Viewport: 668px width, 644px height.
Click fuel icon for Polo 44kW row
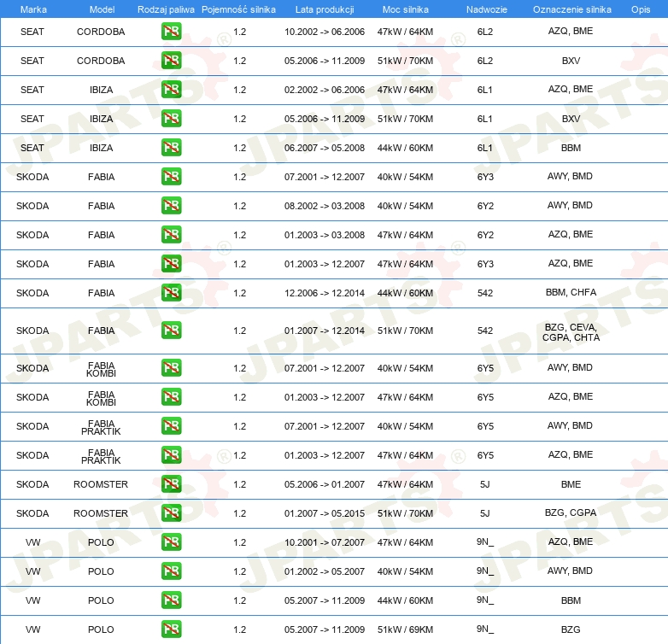[x=171, y=600]
